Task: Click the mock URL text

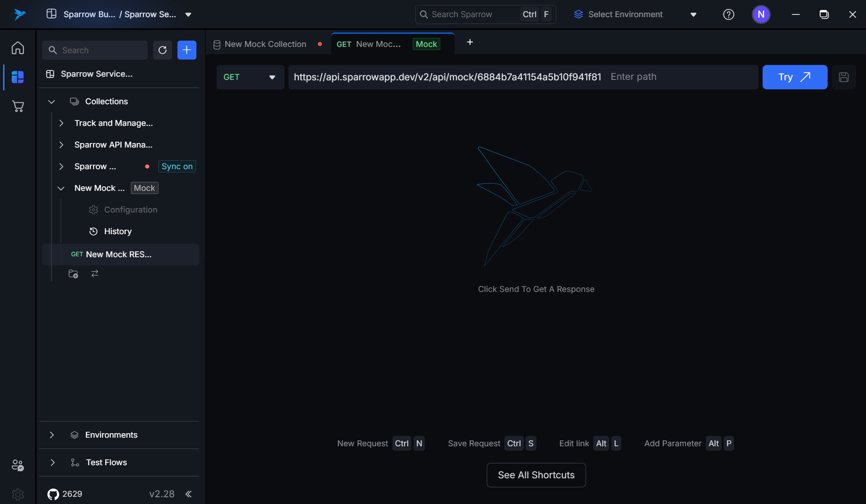Action: 447,77
